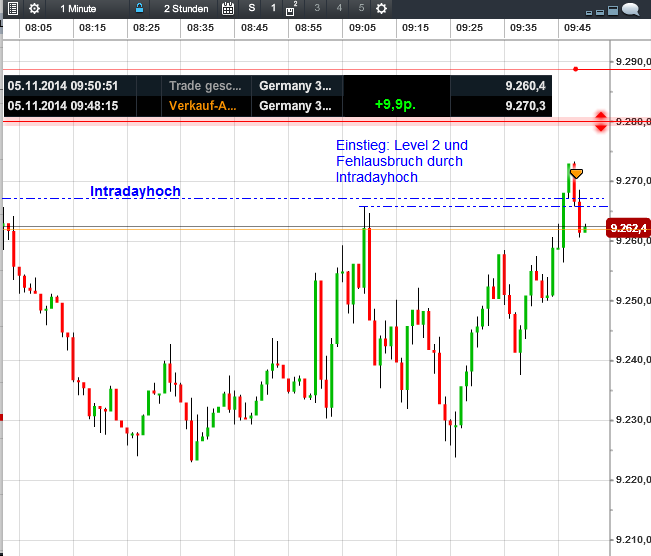Open layout settings gear after preset 5
This screenshot has width=651, height=556.
[381, 8]
